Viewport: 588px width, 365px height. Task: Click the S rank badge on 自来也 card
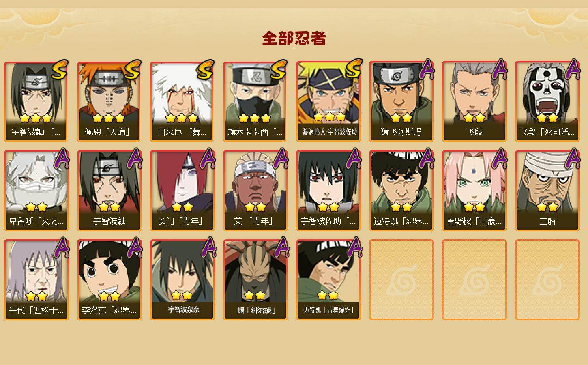(206, 70)
